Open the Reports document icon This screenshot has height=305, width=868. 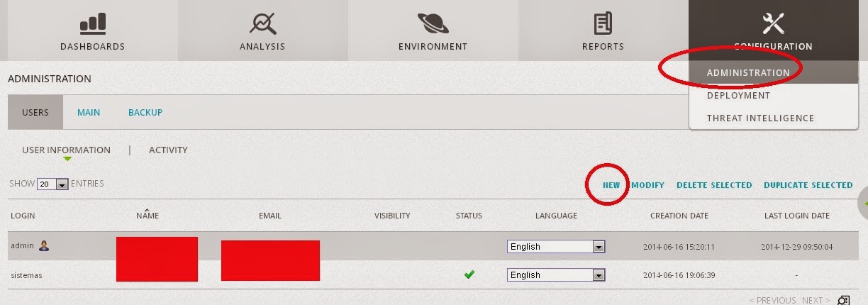[x=603, y=24]
